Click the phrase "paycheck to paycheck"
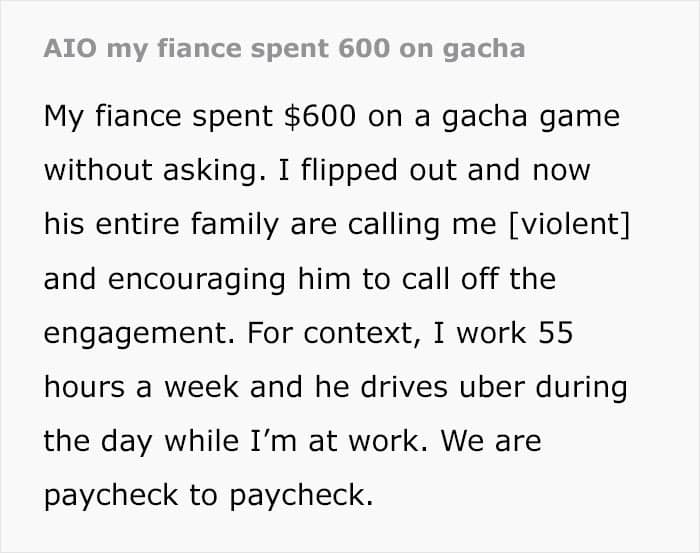 (x=208, y=495)
